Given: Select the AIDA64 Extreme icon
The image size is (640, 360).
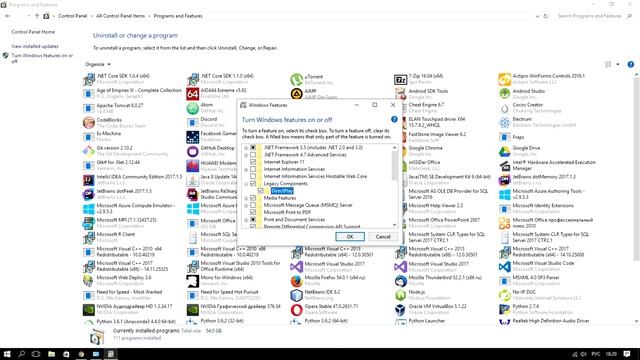Looking at the screenshot, I should pos(193,94).
